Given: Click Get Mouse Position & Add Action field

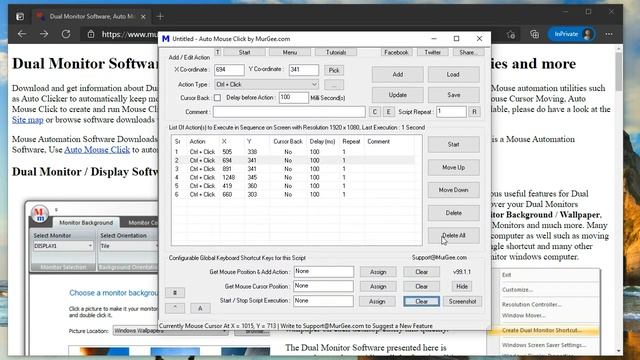Looking at the screenshot, I should [x=324, y=272].
